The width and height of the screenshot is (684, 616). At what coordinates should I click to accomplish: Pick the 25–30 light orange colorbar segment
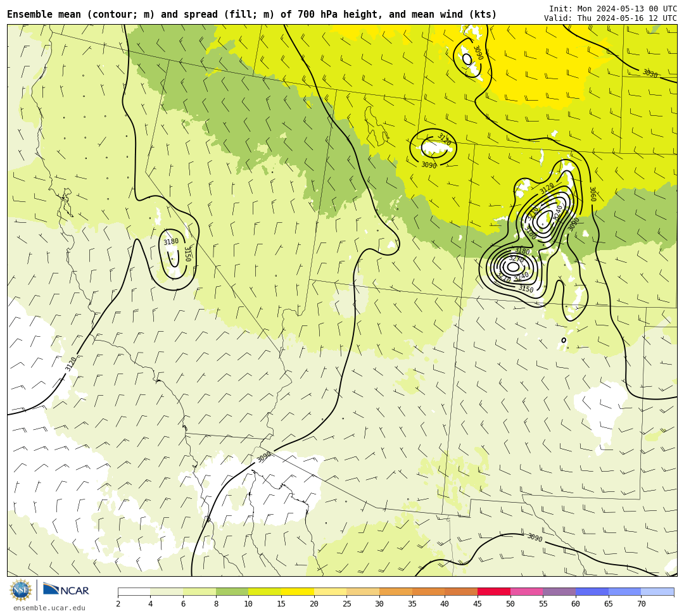point(363,591)
